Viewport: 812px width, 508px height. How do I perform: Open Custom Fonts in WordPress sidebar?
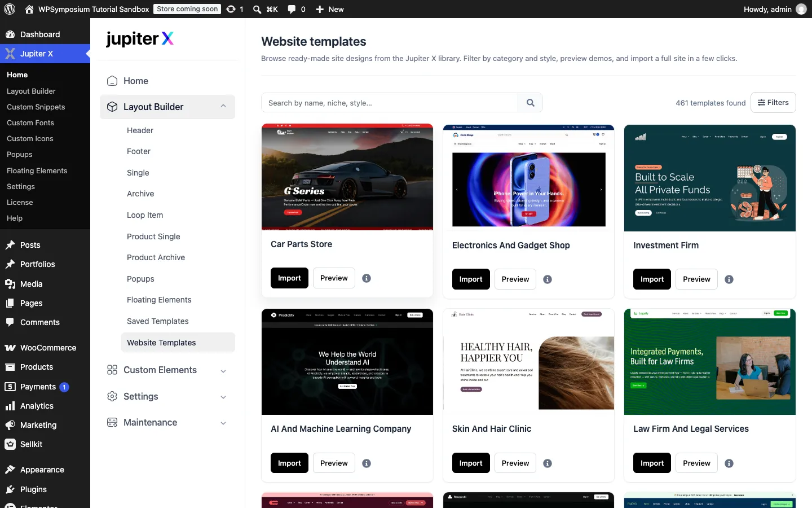(x=30, y=122)
